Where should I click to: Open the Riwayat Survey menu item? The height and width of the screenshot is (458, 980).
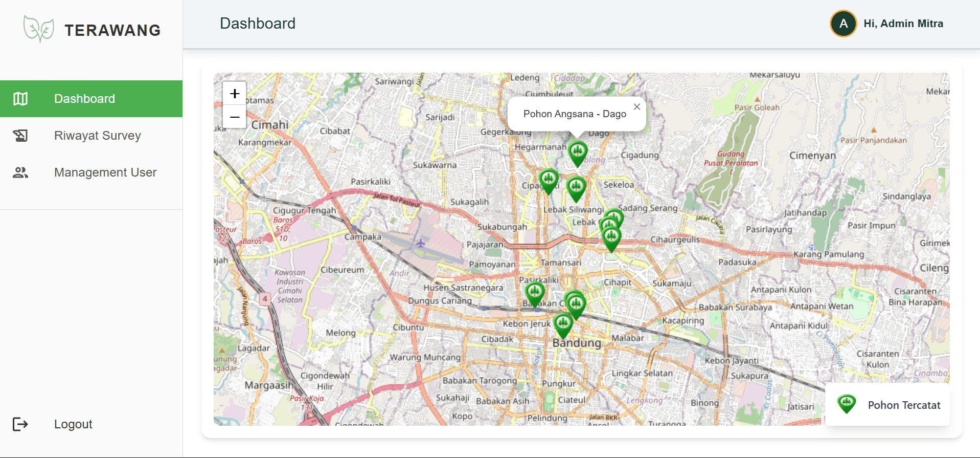[97, 136]
